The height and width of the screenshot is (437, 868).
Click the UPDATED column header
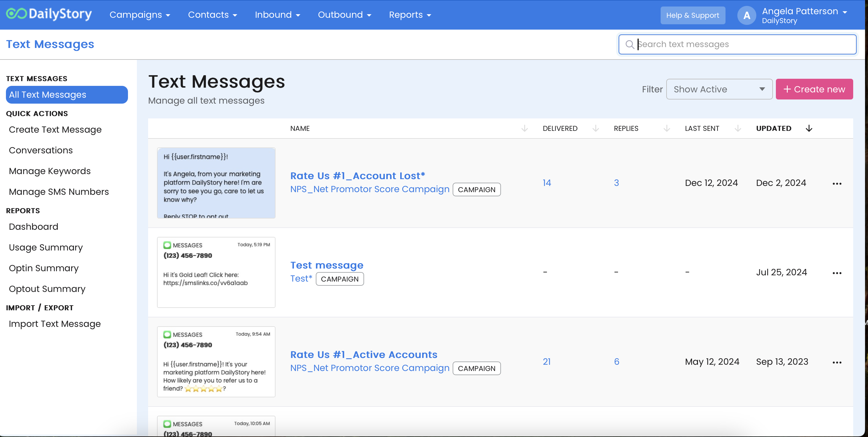click(773, 128)
